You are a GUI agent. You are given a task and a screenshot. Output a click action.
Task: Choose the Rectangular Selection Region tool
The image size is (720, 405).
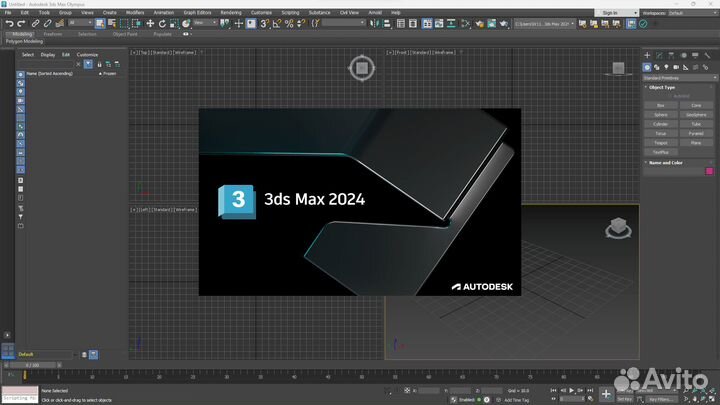pos(124,23)
